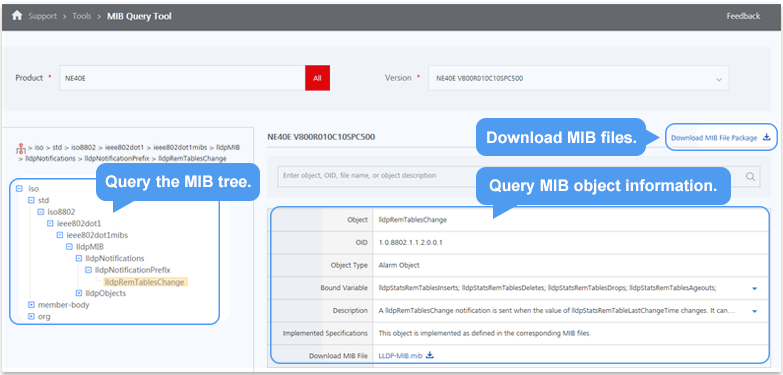783x375 pixels.
Task: Open the Feedback link
Action: [743, 16]
